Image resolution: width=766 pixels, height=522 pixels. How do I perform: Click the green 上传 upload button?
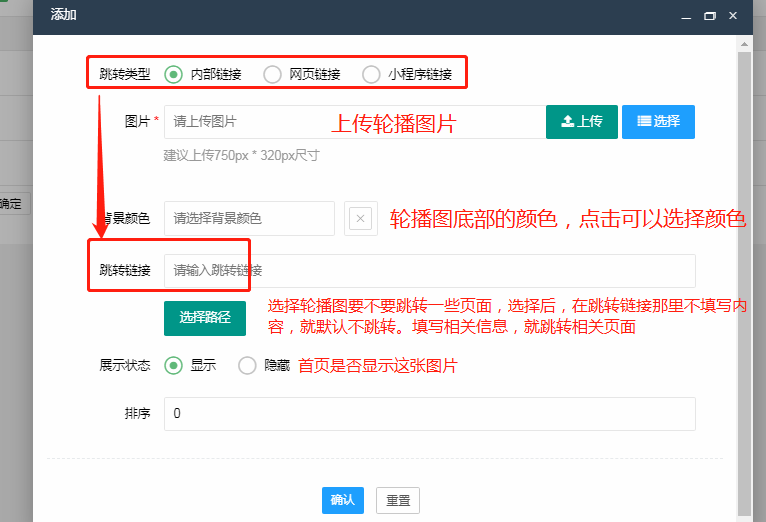pos(582,122)
